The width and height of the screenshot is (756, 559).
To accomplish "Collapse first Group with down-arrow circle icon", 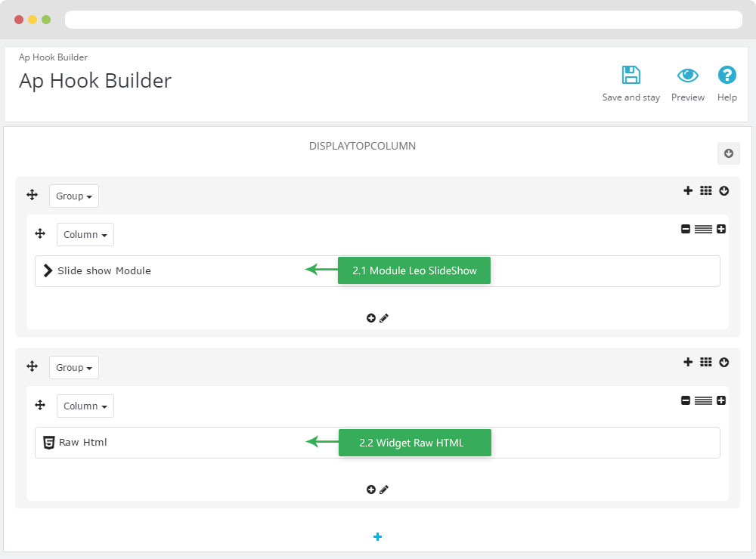I will (723, 191).
